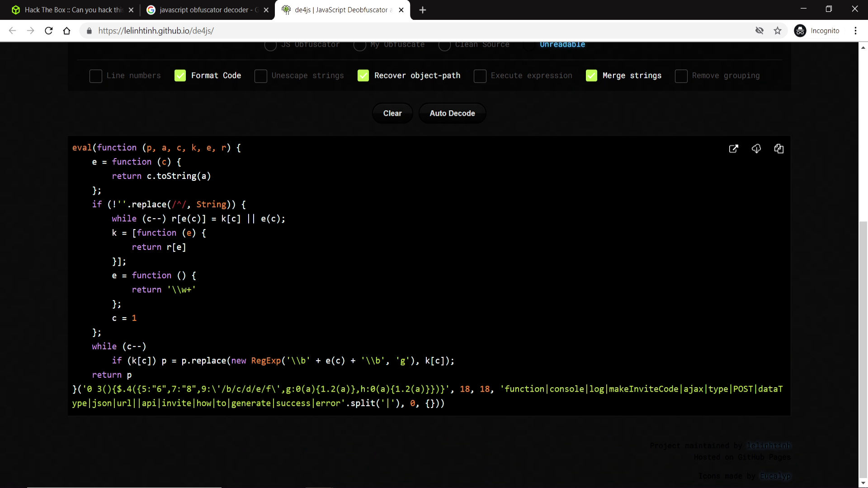Viewport: 868px width, 488px height.
Task: Click the Clear button
Action: [x=392, y=113]
